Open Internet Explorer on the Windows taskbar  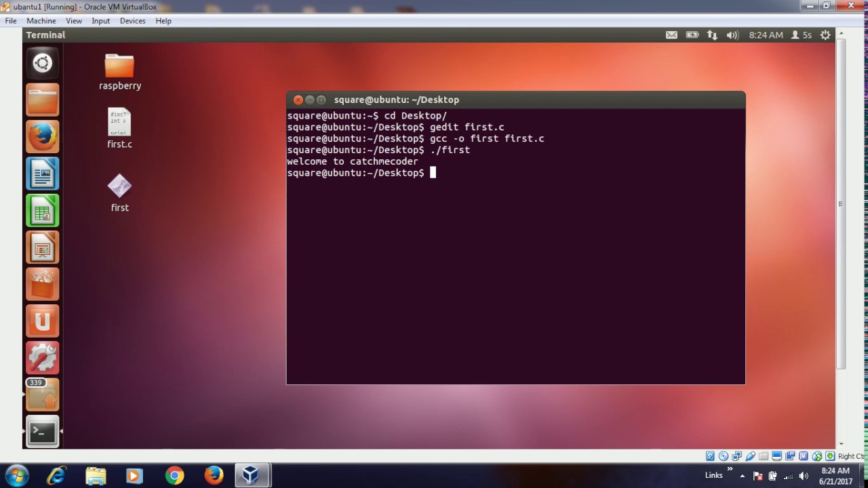56,476
